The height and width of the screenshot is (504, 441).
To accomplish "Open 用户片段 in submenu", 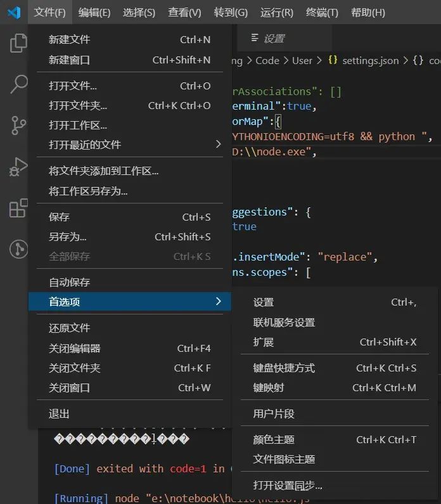I will [x=335, y=413].
